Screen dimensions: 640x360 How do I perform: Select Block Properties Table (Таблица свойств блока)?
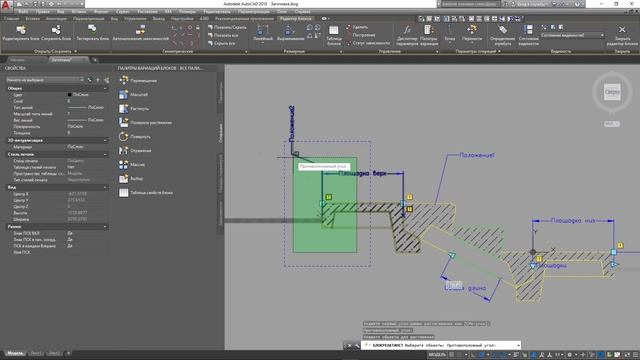[x=146, y=193]
